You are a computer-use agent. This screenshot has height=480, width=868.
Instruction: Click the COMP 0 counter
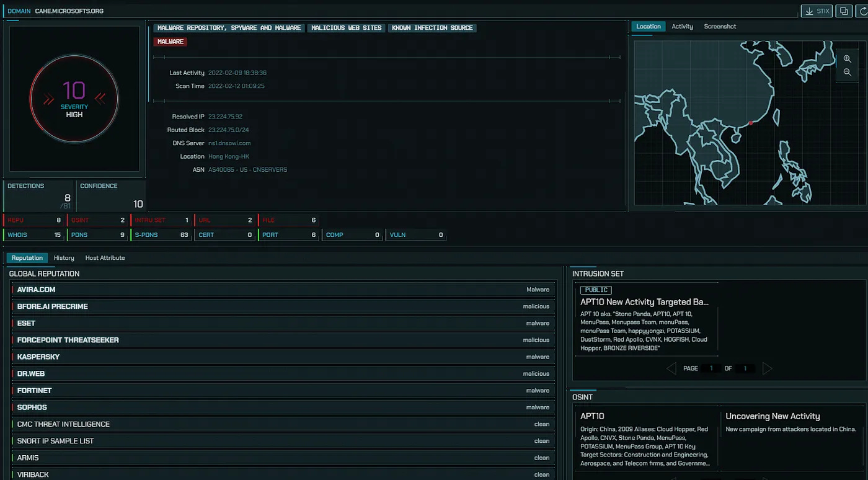[352, 235]
